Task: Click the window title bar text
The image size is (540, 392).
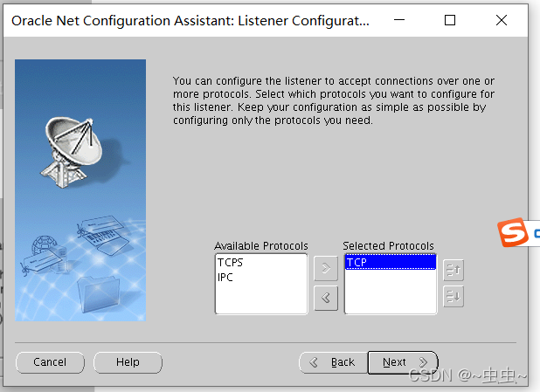Action: point(185,19)
